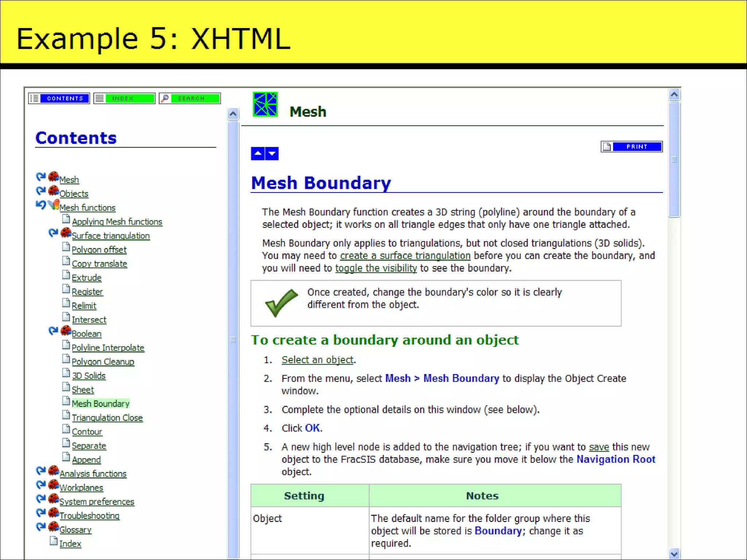Click ladybug icon beside Surface triangulation
747x560 pixels.
[66, 233]
